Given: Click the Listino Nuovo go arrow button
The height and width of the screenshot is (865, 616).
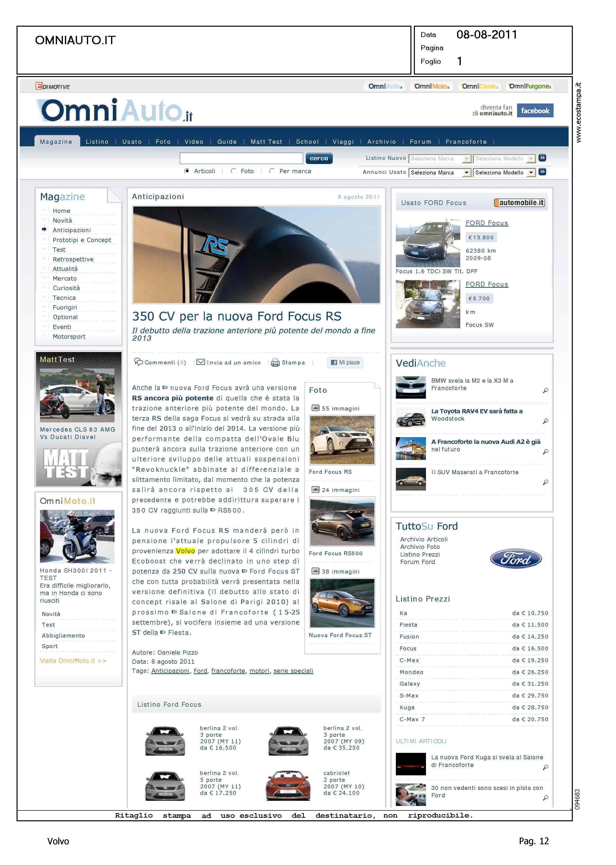Looking at the screenshot, I should (542, 158).
